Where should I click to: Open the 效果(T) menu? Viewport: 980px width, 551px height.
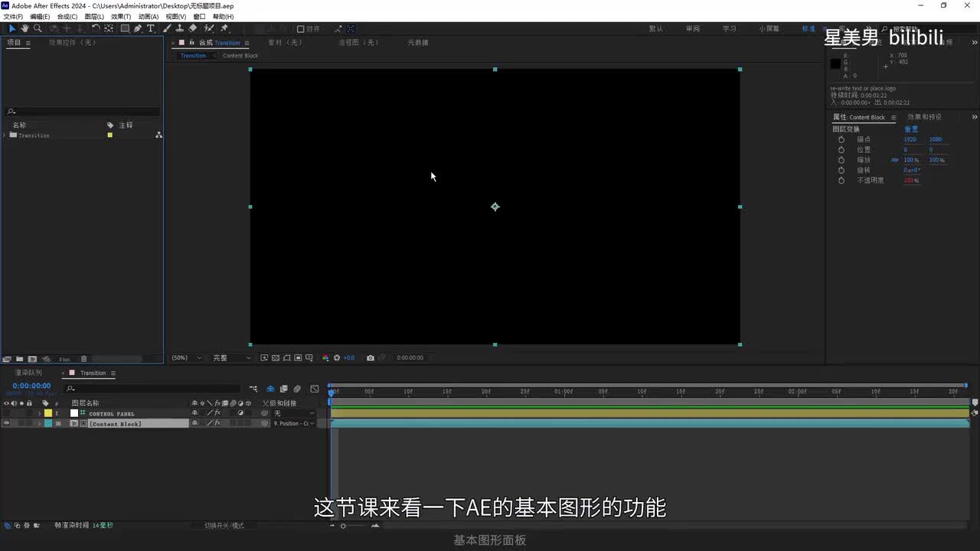pos(121,16)
